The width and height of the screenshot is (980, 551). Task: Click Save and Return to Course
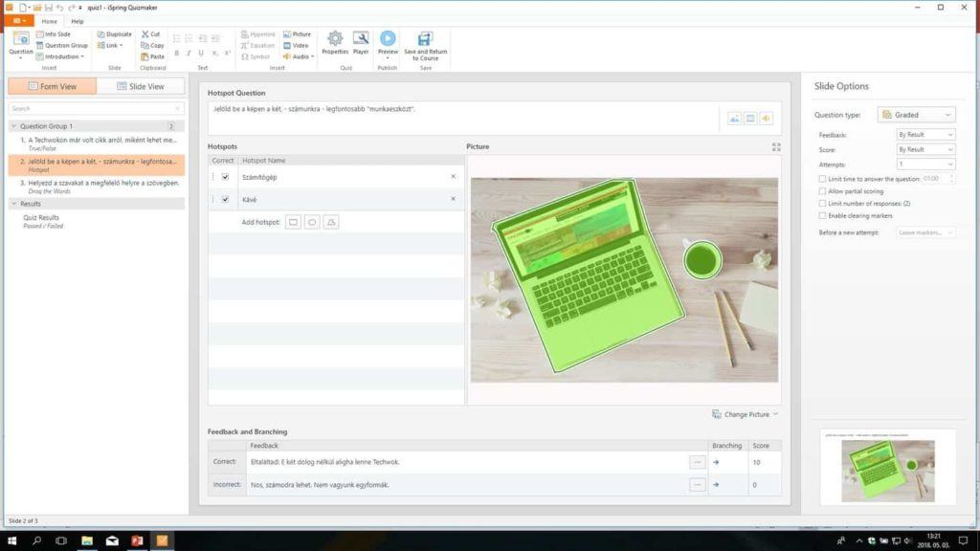tap(424, 45)
